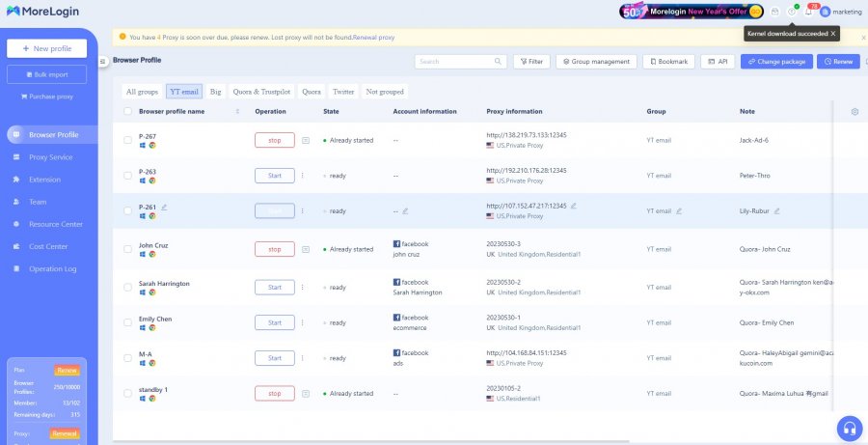Edit P-261 group pencil icon
This screenshot has width=868, height=445.
[x=679, y=211]
